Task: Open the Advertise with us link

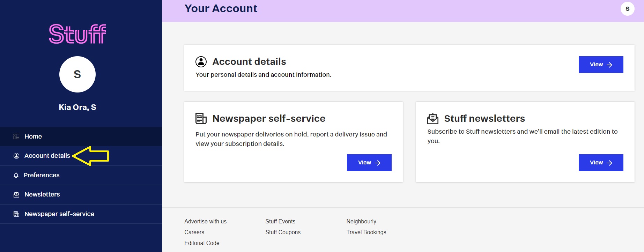Action: click(205, 221)
